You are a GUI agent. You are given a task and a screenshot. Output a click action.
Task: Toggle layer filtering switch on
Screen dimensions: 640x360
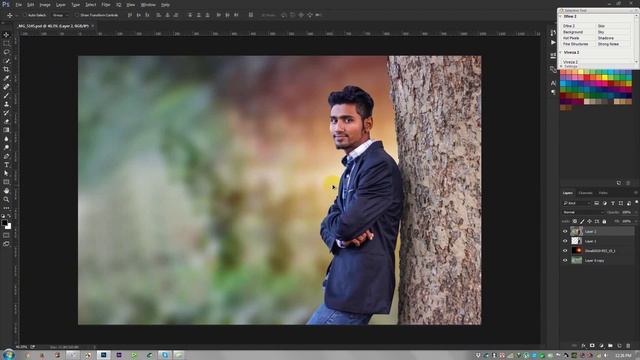(636, 202)
